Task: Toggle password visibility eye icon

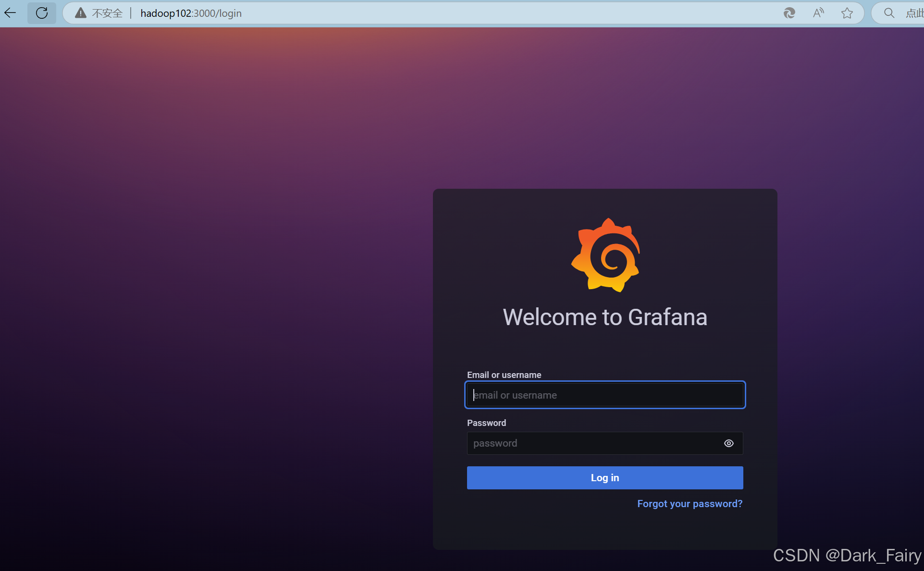Action: click(728, 443)
